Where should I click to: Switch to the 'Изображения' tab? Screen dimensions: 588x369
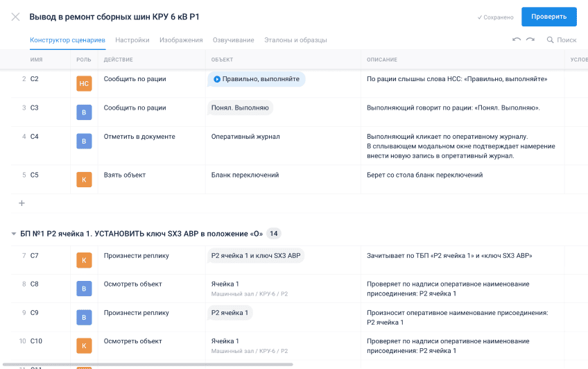[x=181, y=40]
